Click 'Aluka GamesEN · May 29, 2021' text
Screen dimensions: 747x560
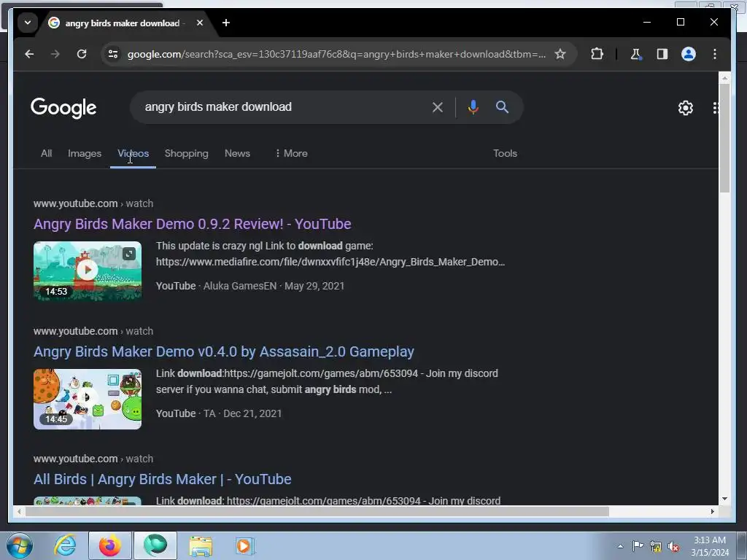pyautogui.click(x=274, y=286)
